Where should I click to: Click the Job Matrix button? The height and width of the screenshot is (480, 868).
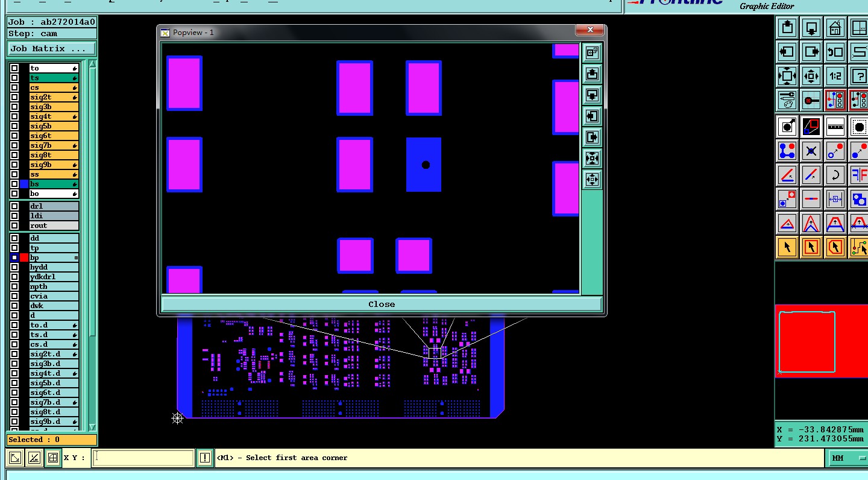pyautogui.click(x=52, y=48)
